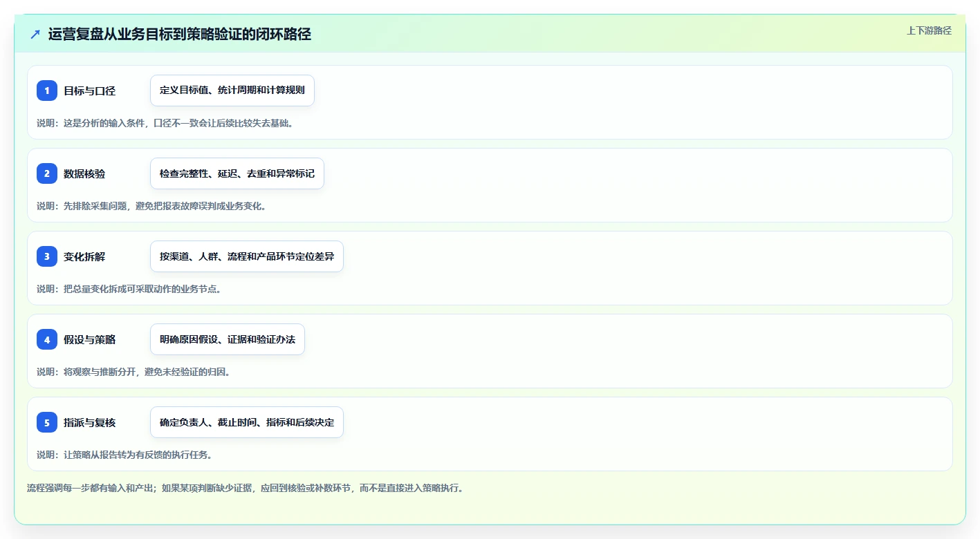The width and height of the screenshot is (980, 539).
Task: Click the footer summary starting 流程强调每一步
Action: pos(245,488)
